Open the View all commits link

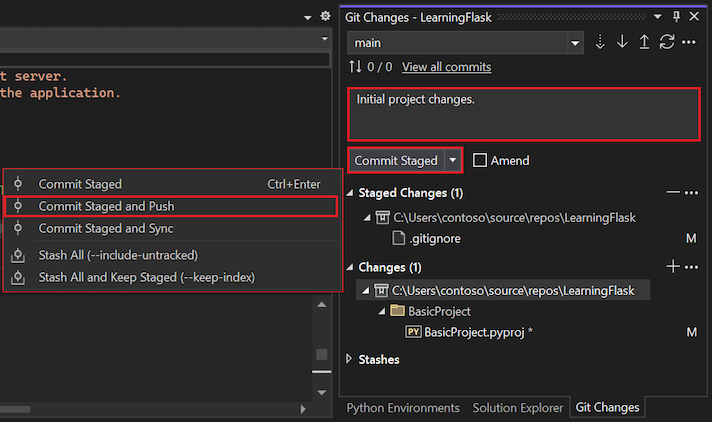pyautogui.click(x=446, y=67)
